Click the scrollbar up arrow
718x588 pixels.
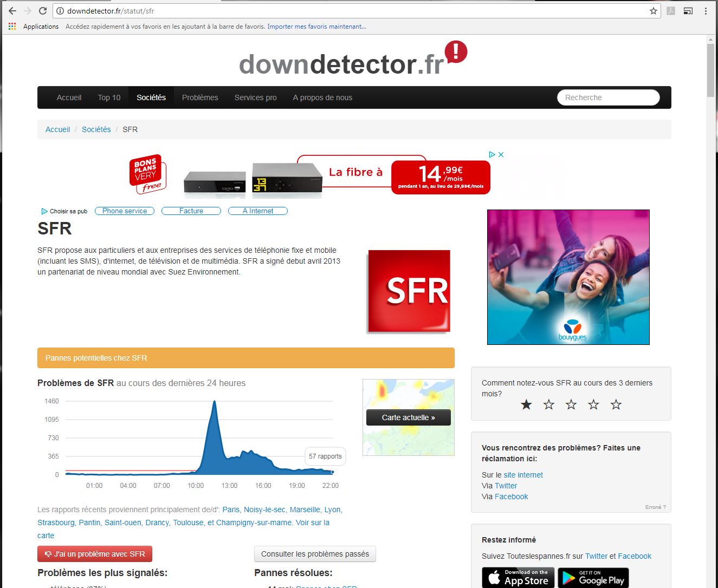(711, 39)
